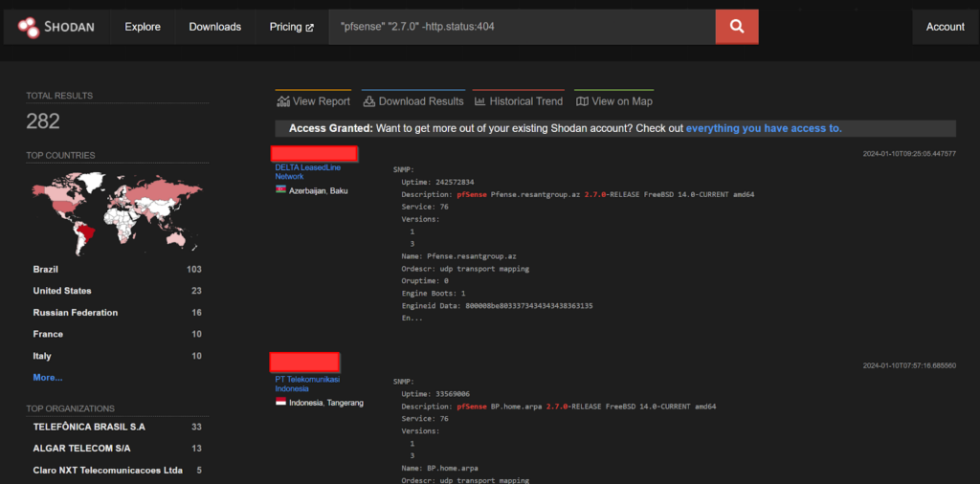
Task: Click the Engineid Data value line
Action: [497, 306]
